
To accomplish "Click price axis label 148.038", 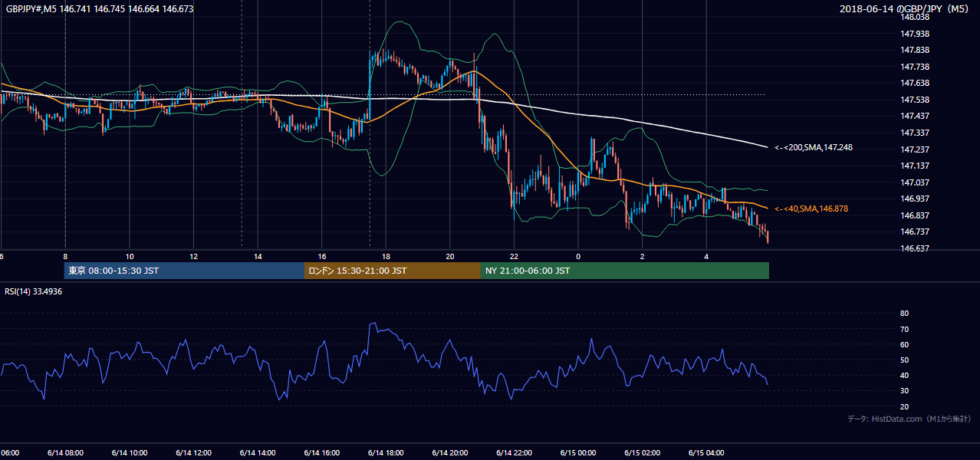I will [916, 17].
